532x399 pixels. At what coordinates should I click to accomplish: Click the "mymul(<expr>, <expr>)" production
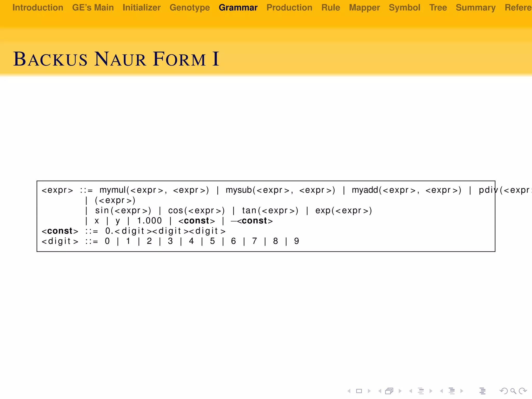coord(154,190)
